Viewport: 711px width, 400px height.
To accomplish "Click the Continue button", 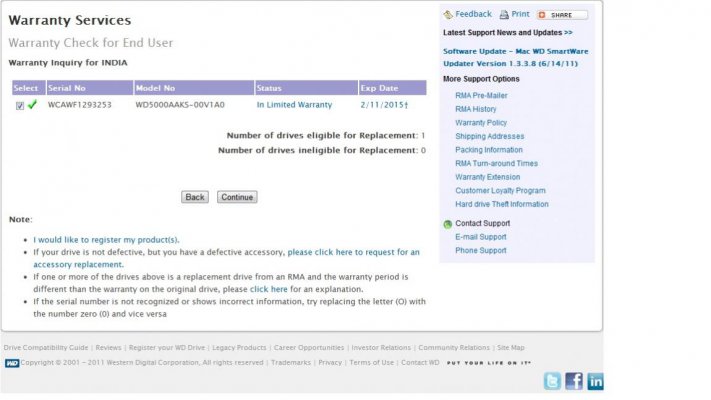I will [237, 197].
